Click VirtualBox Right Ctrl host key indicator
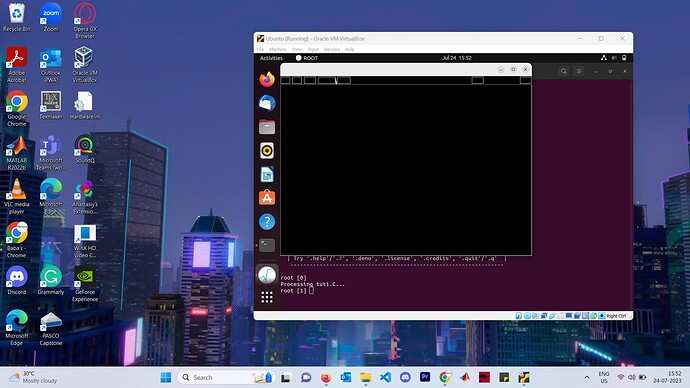Image resolution: width=690 pixels, height=388 pixels. tap(616, 316)
